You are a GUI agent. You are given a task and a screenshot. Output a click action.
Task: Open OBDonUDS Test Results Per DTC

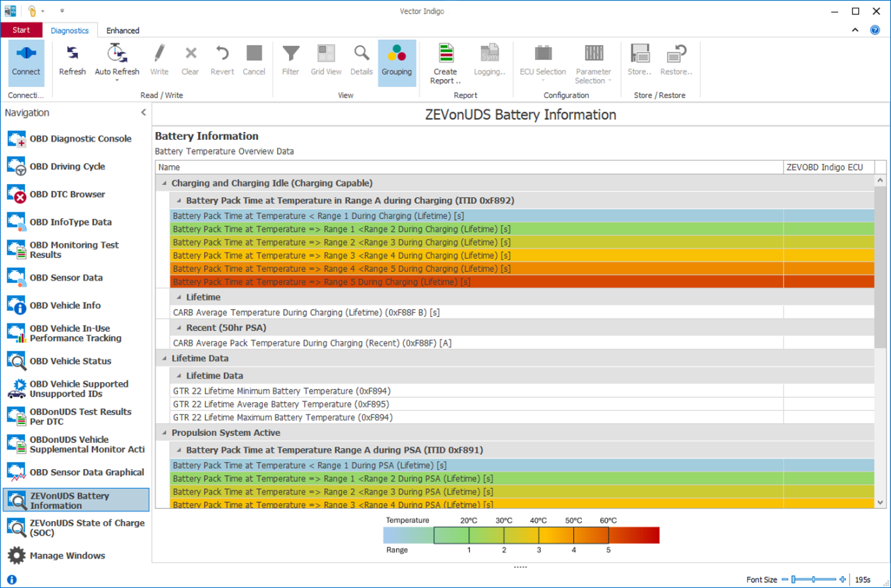coord(76,416)
